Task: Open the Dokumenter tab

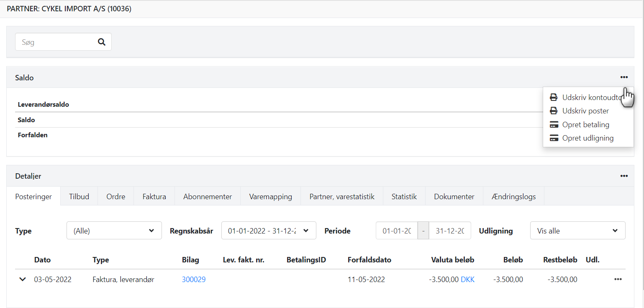Action: tap(454, 196)
